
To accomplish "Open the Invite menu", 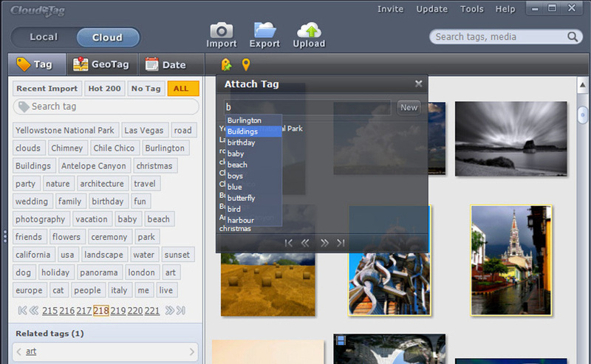I will (x=391, y=9).
